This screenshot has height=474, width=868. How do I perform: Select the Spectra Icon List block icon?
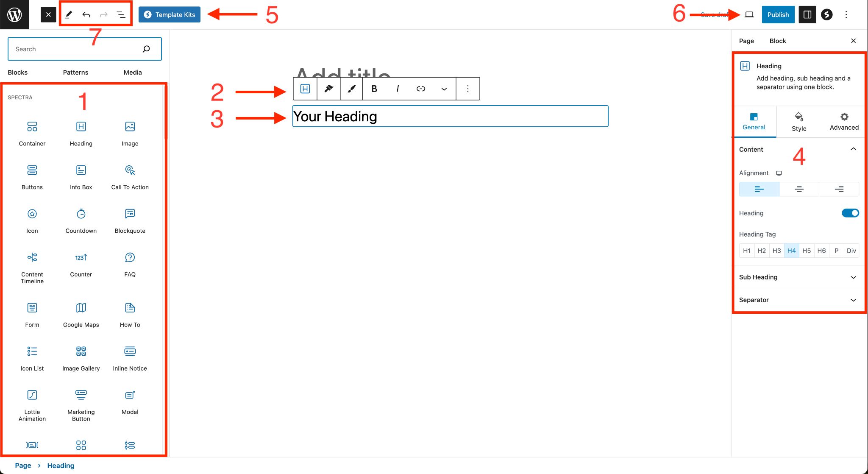32,351
